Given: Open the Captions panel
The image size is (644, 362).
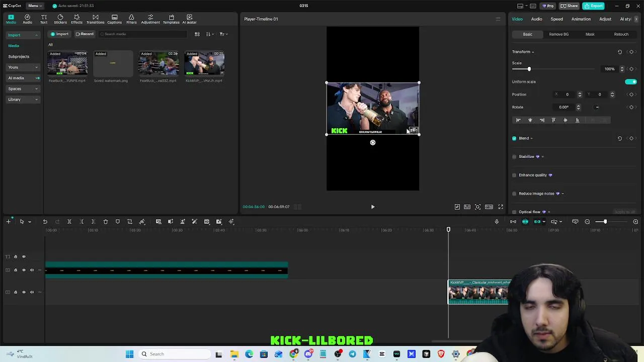Looking at the screenshot, I should click(115, 19).
